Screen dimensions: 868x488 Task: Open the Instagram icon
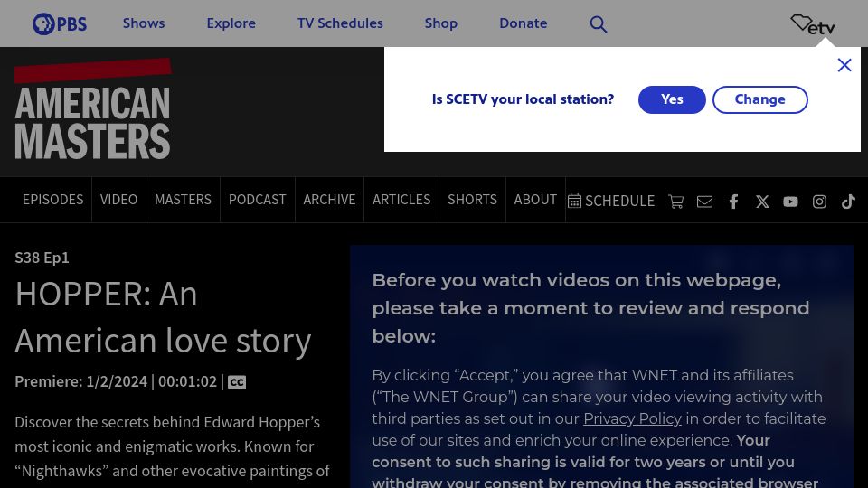pos(819,202)
